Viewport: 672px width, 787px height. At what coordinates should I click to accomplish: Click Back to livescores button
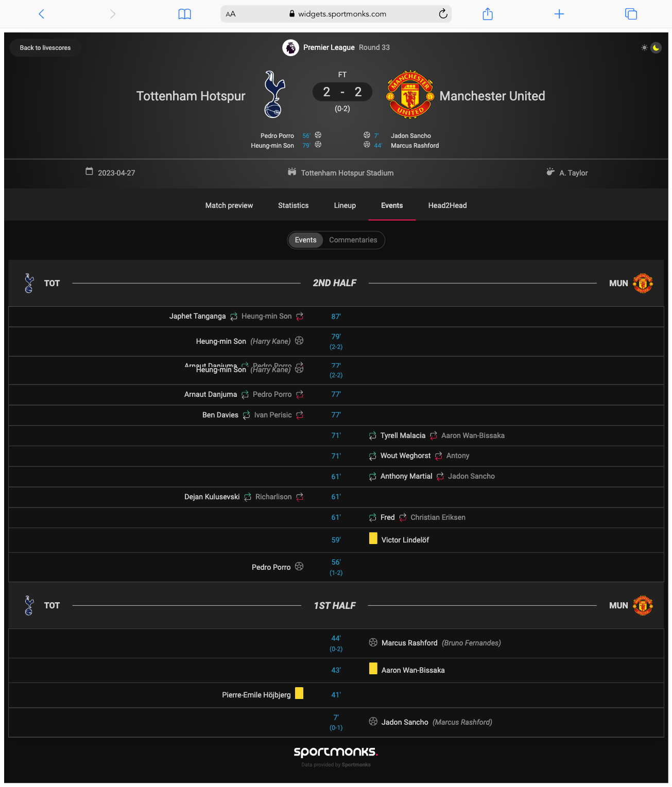coord(45,48)
